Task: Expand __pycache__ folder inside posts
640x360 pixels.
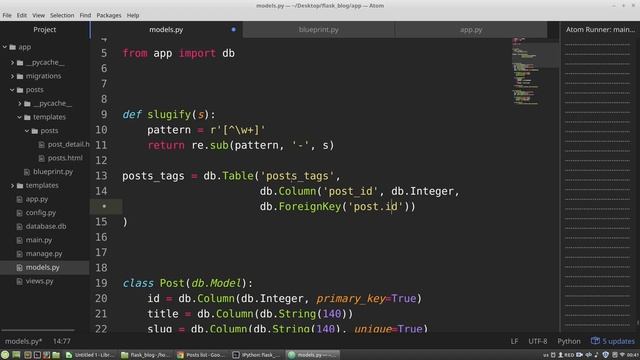Action: point(20,104)
